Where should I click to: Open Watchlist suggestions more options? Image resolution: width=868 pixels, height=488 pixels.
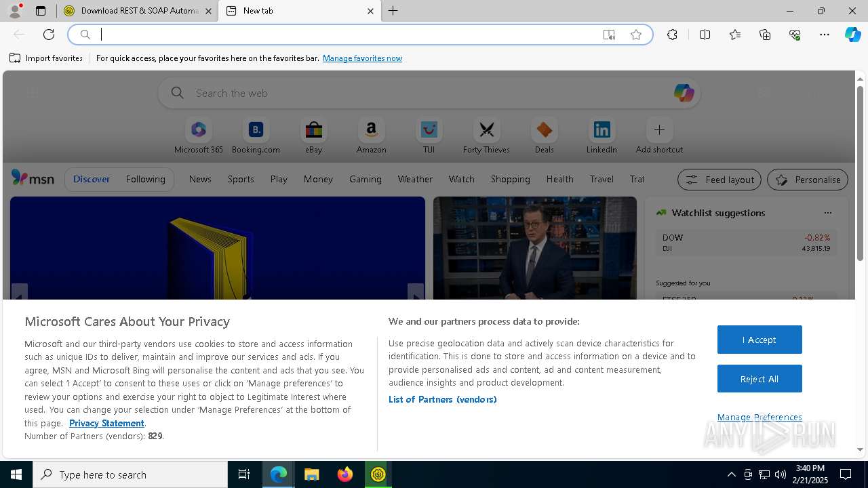click(x=828, y=213)
